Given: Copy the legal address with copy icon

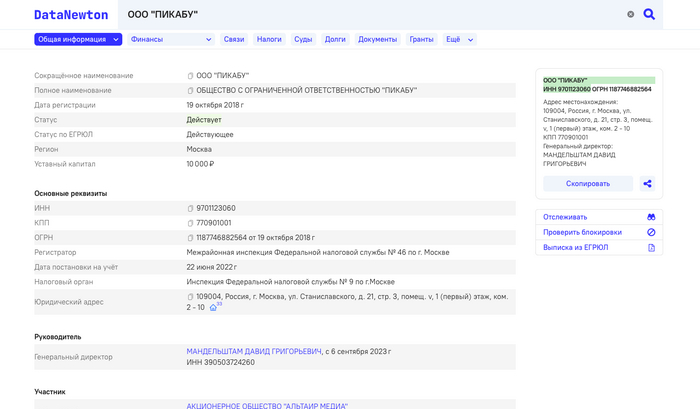Looking at the screenshot, I should point(190,297).
